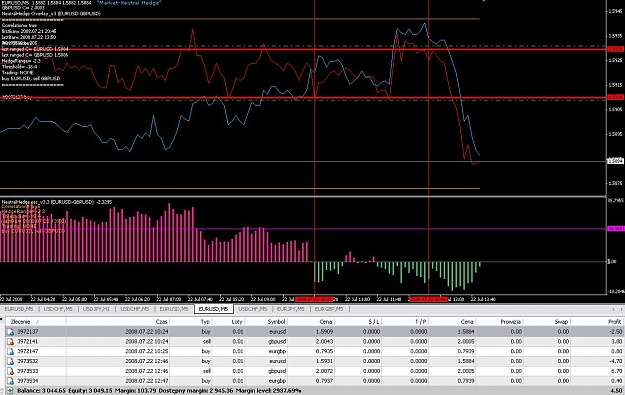The height and width of the screenshot is (395, 625).
Task: Click the 22 Jul 07:40 time axis label
Action: pyautogui.click(x=200, y=299)
